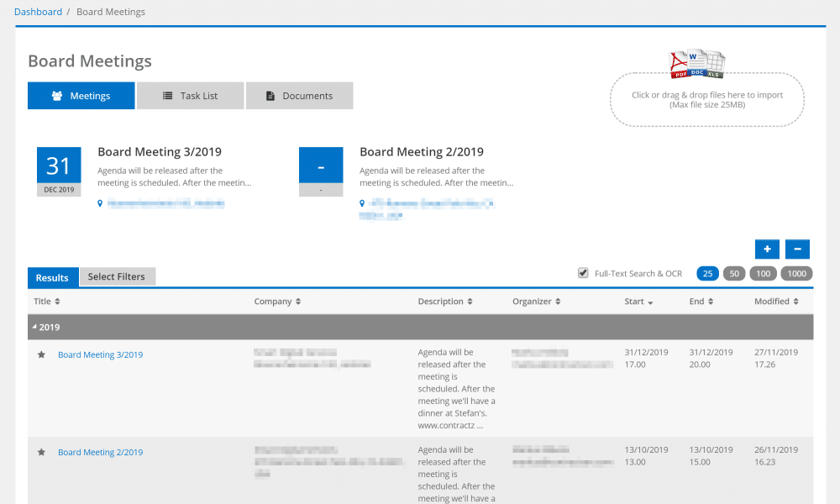
Task: Sort by the Title column
Action: (x=47, y=302)
